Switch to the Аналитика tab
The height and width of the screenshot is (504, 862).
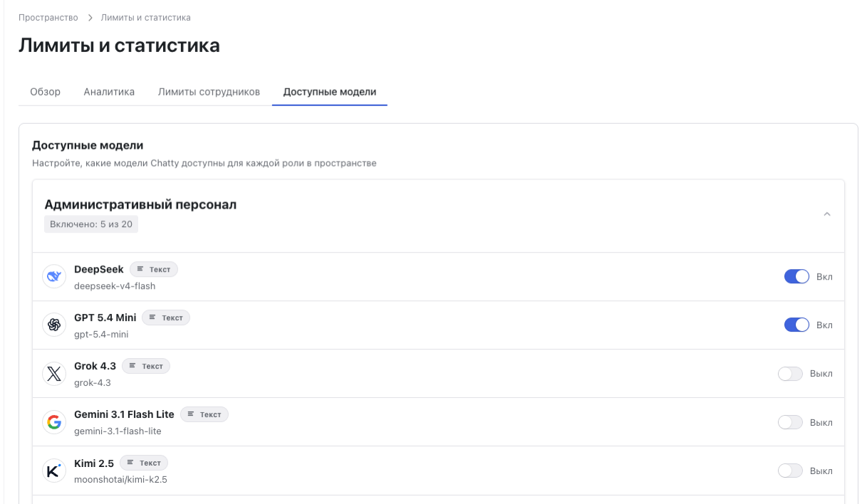click(109, 92)
